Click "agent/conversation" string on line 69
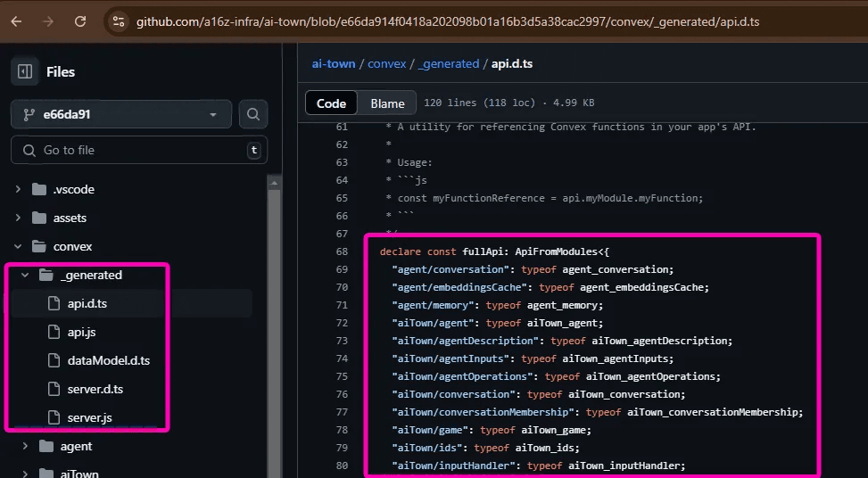 pyautogui.click(x=450, y=269)
